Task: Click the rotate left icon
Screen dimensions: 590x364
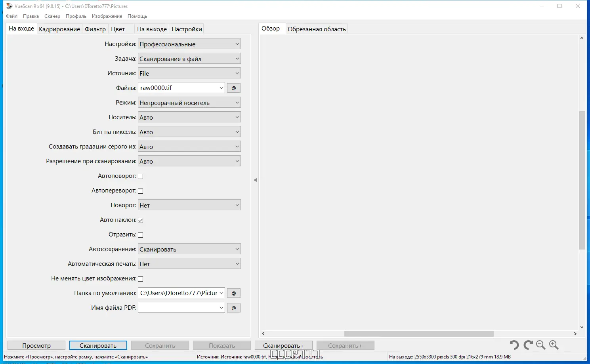Action: pos(514,345)
